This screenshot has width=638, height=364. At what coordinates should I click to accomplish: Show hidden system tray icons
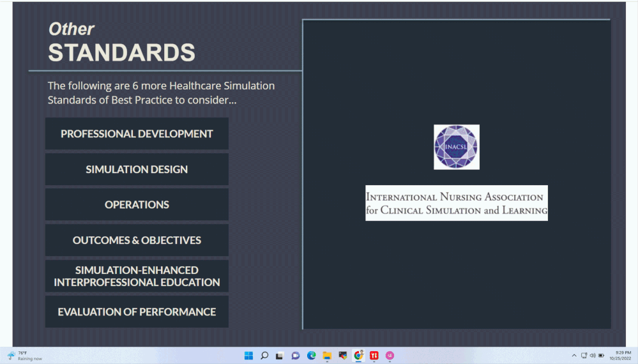tap(574, 356)
